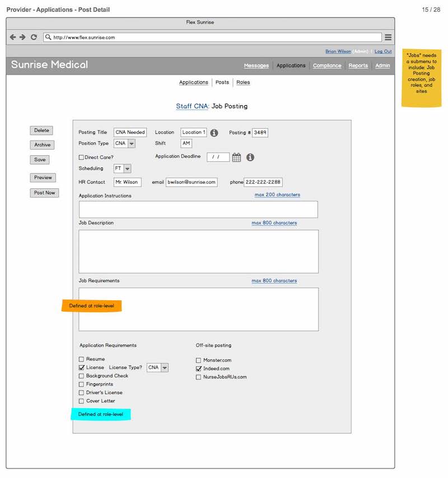Click max 200 characters link
The image size is (448, 478).
click(277, 195)
